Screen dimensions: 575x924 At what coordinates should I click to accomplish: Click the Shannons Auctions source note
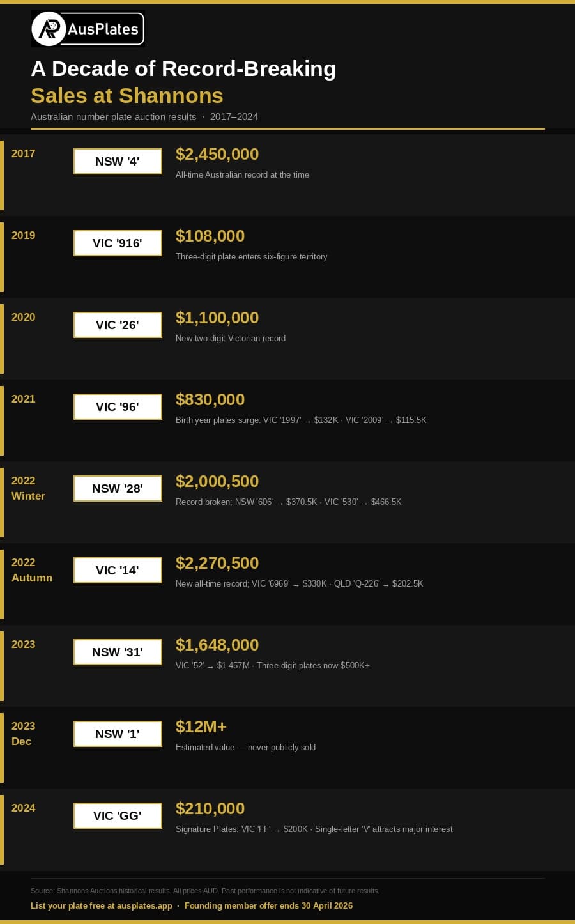pos(204,891)
